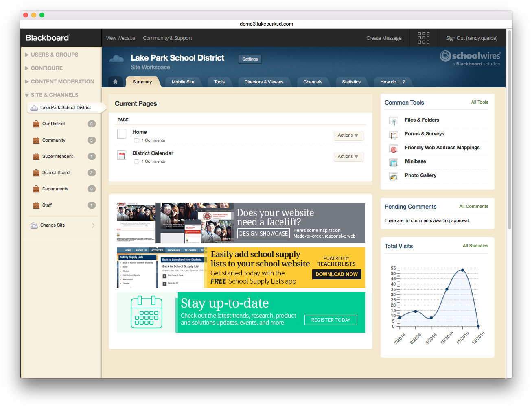532x408 pixels.
Task: Open the Community & Support menu
Action: [x=167, y=38]
